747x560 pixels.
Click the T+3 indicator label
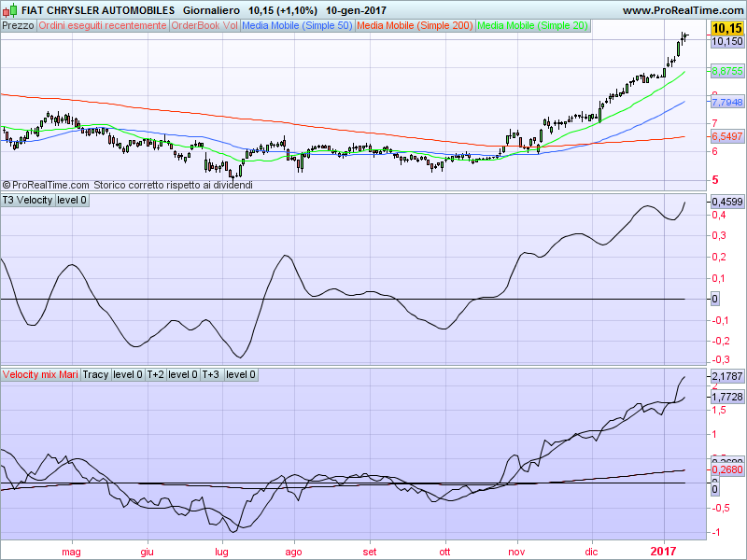pos(211,375)
